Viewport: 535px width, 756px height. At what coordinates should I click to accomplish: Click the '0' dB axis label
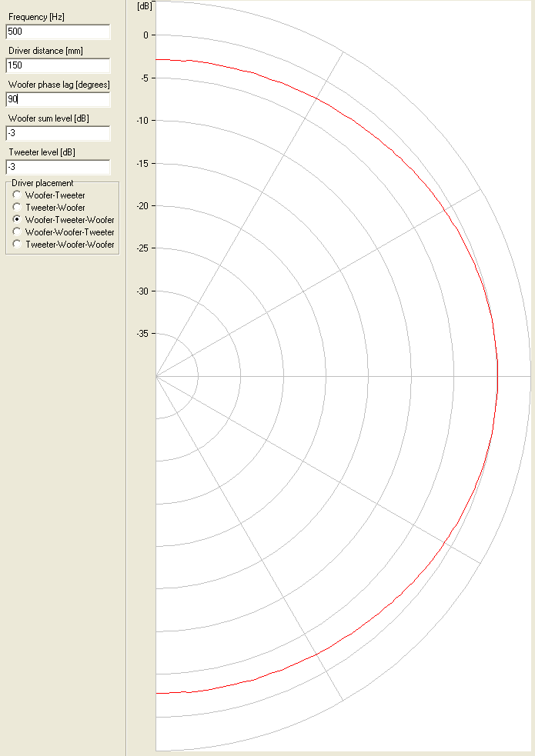click(145, 35)
